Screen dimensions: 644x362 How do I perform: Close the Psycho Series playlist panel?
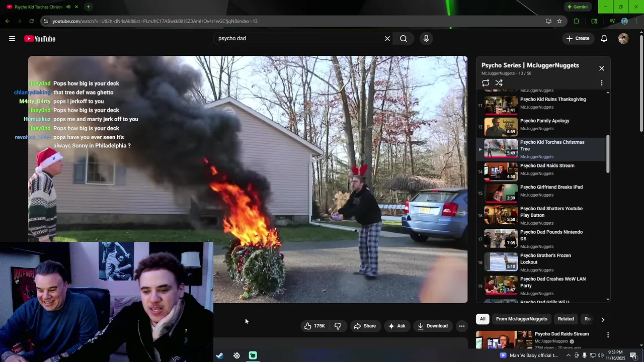[602, 68]
